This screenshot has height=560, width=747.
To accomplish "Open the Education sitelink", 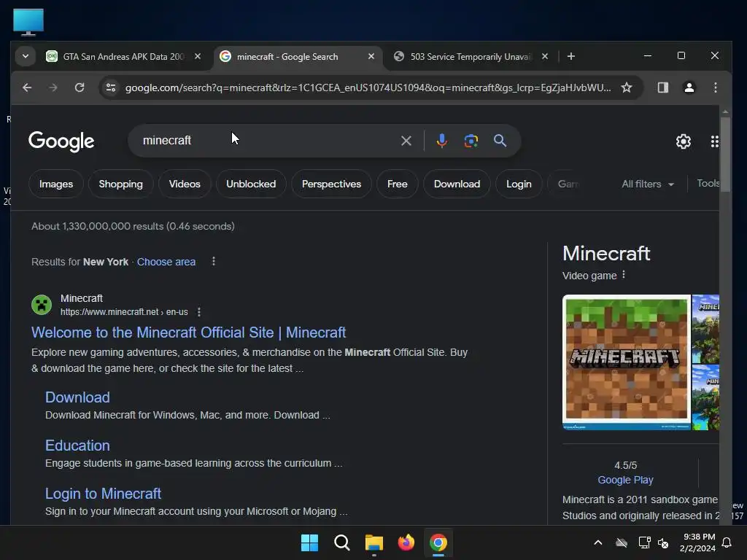I will [77, 446].
